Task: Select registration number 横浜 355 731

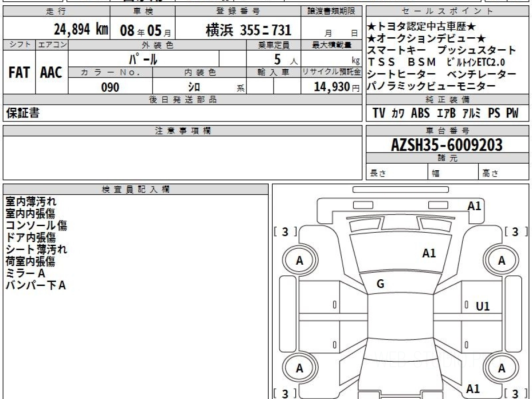Action: point(249,30)
